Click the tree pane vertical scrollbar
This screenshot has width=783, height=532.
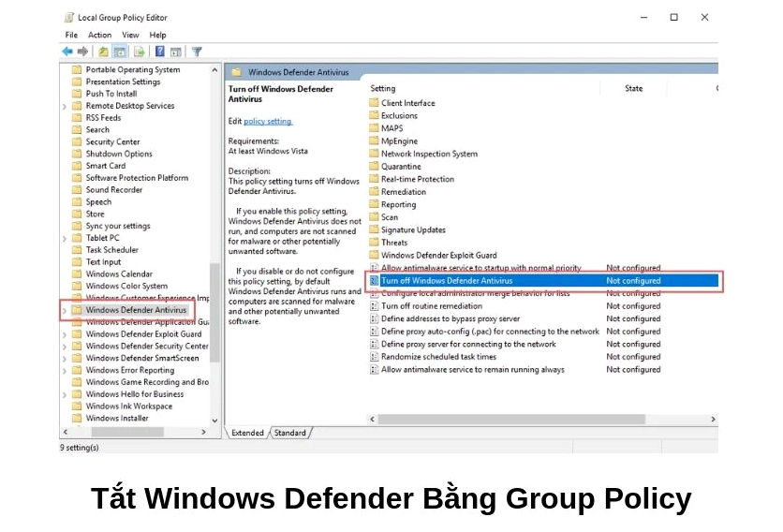(214, 309)
